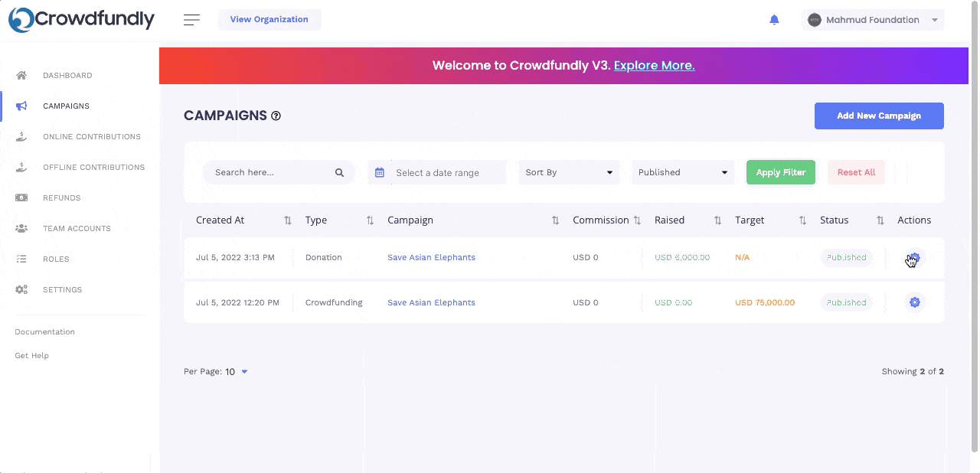
Task: Toggle the hamburger menu icon
Action: pyautogui.click(x=192, y=20)
